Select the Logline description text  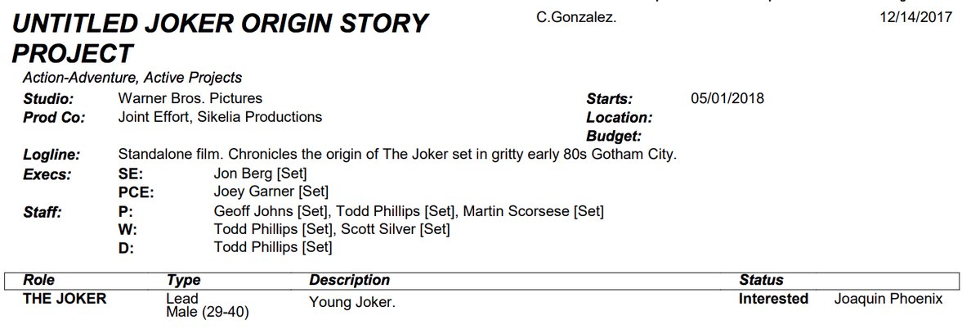[397, 154]
